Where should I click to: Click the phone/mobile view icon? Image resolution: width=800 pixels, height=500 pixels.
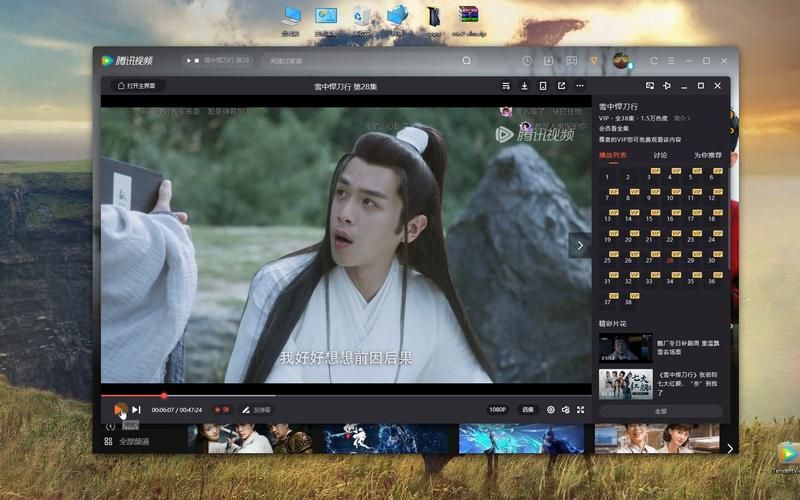[543, 86]
